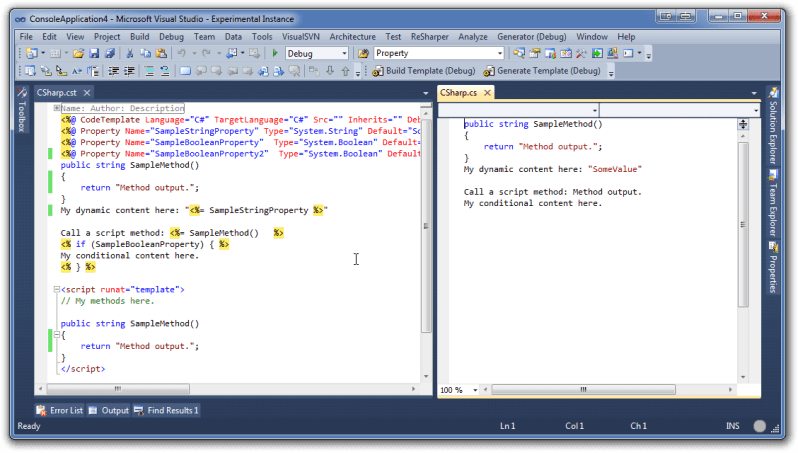The height and width of the screenshot is (453, 798).
Task: Open the file list dropdown of right tab group
Action: pyautogui.click(x=754, y=93)
